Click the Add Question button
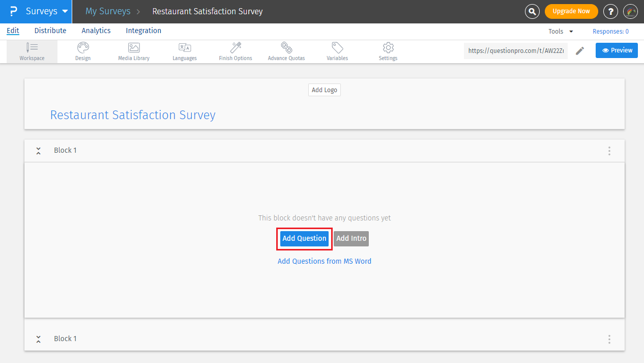644x363 pixels. point(304,238)
